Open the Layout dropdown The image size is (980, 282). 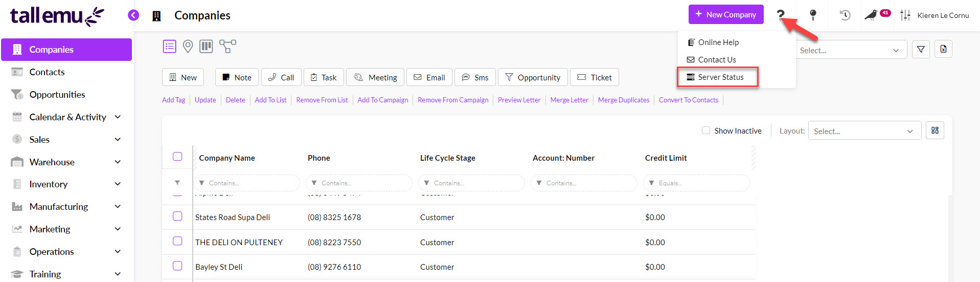[x=864, y=131]
